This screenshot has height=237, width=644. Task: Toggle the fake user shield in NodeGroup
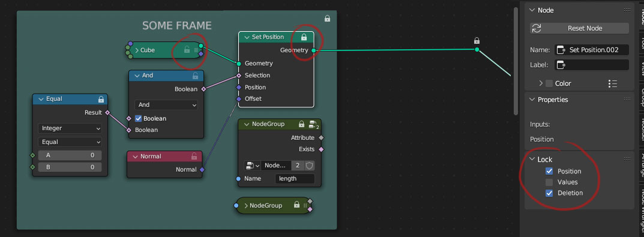[310, 166]
